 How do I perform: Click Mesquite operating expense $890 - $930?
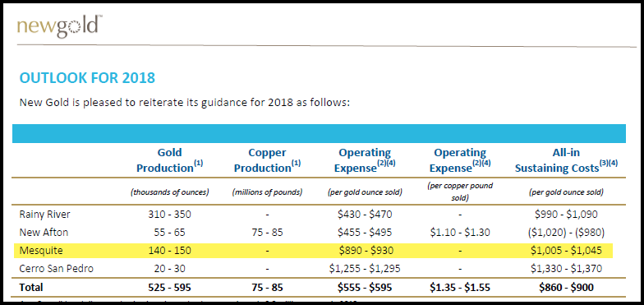point(365,251)
